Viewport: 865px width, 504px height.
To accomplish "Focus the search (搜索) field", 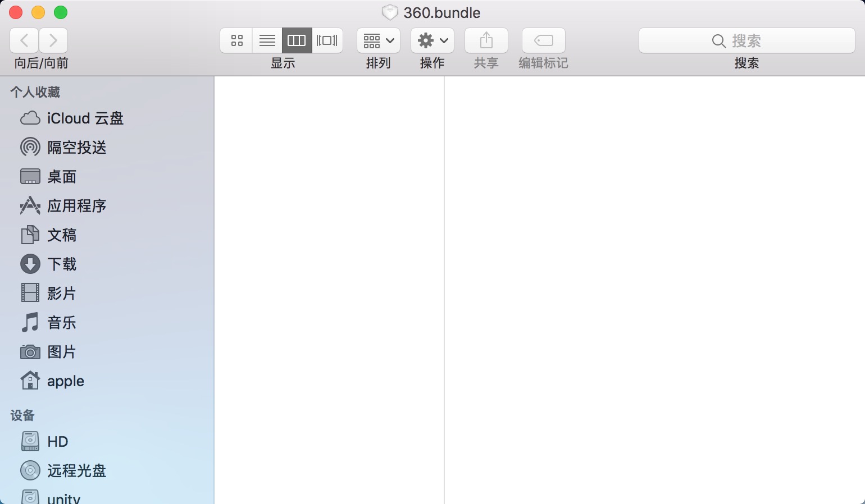I will (747, 40).
